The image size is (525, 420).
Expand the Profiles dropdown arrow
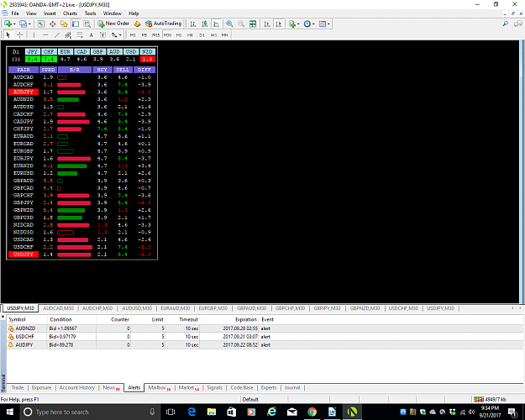tap(29, 24)
